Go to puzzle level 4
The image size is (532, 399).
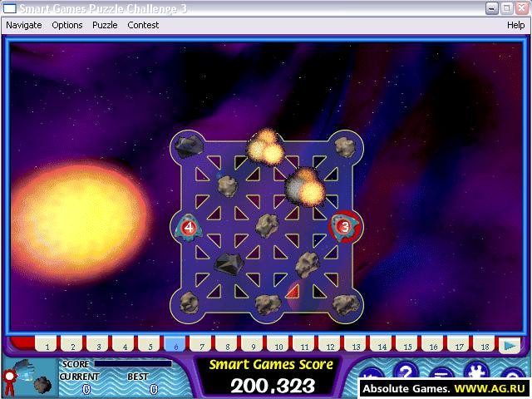[x=124, y=346]
